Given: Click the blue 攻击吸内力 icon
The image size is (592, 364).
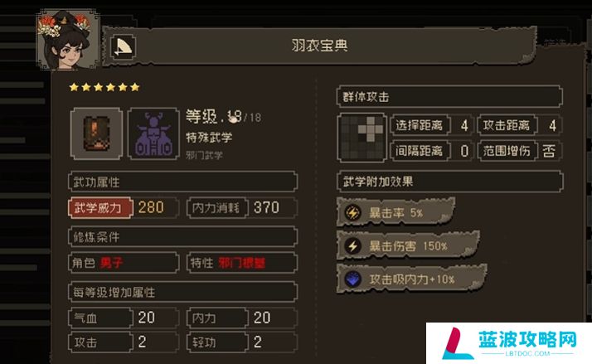Looking at the screenshot, I should coord(353,279).
